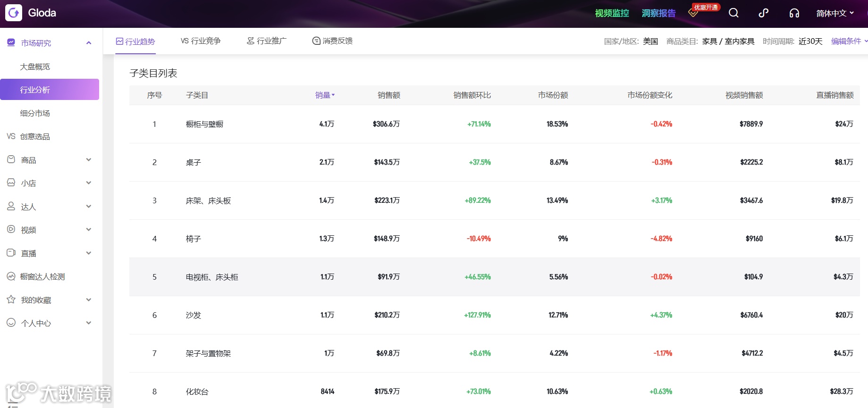This screenshot has height=408, width=868.
Task: Click the 化妆台 subcategory name
Action: pyautogui.click(x=197, y=391)
